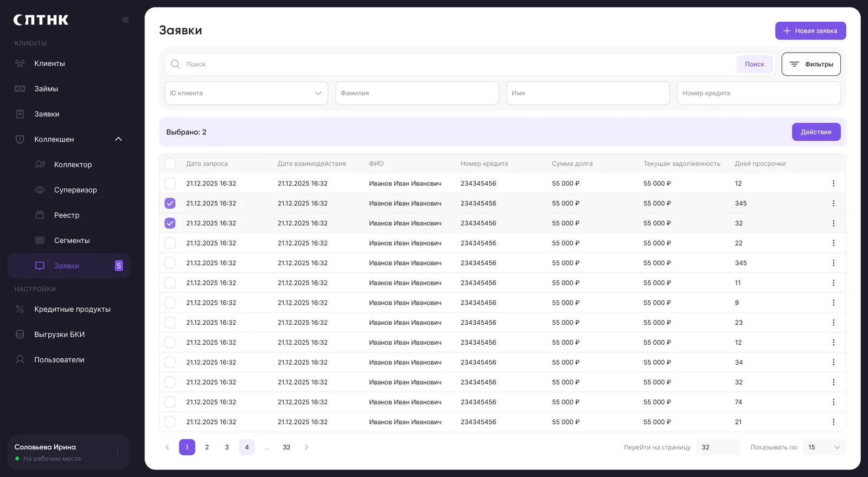
Task: Open the three-dot menu for the row with 9 days
Action: (x=833, y=303)
